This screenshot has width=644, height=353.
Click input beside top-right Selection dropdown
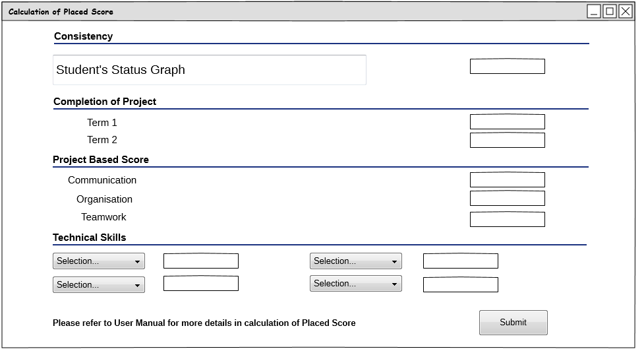tap(460, 261)
